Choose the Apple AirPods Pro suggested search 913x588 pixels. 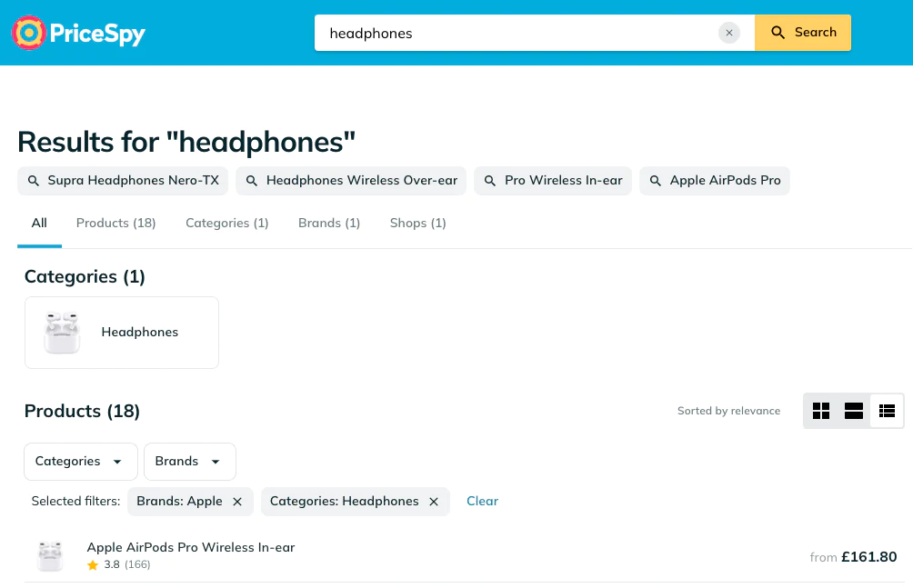pyautogui.click(x=715, y=181)
